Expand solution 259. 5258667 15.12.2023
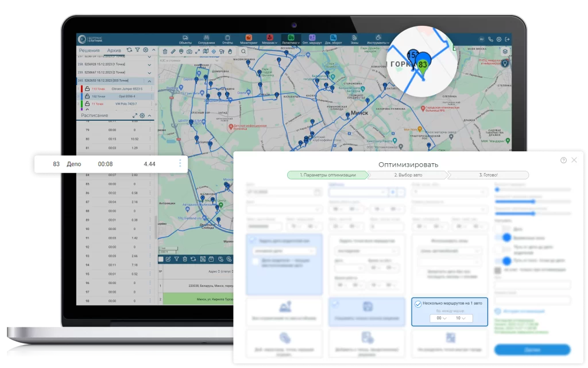588x368 pixels. pyautogui.click(x=149, y=73)
